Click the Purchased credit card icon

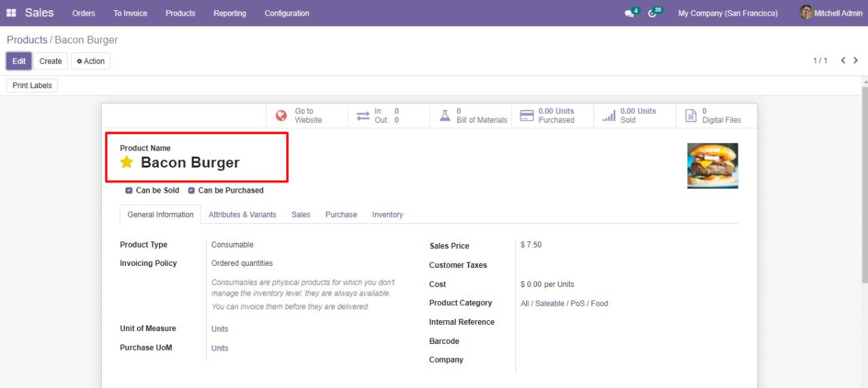pyautogui.click(x=527, y=116)
